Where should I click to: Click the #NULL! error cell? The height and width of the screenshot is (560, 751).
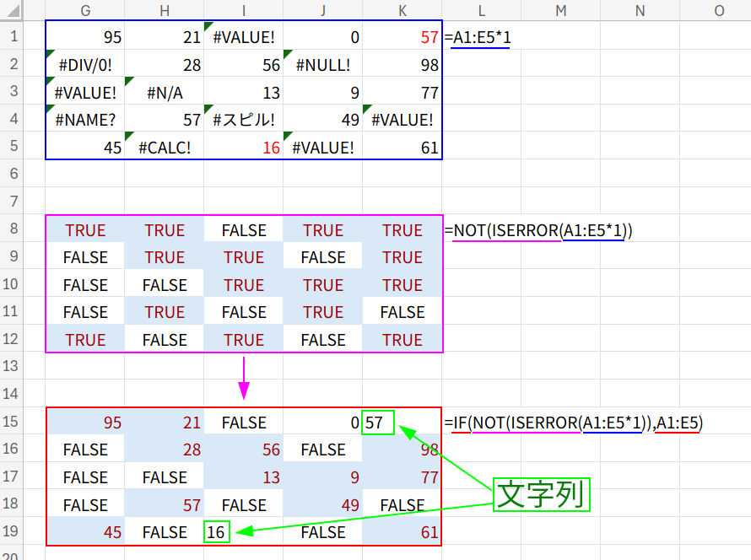tap(323, 65)
